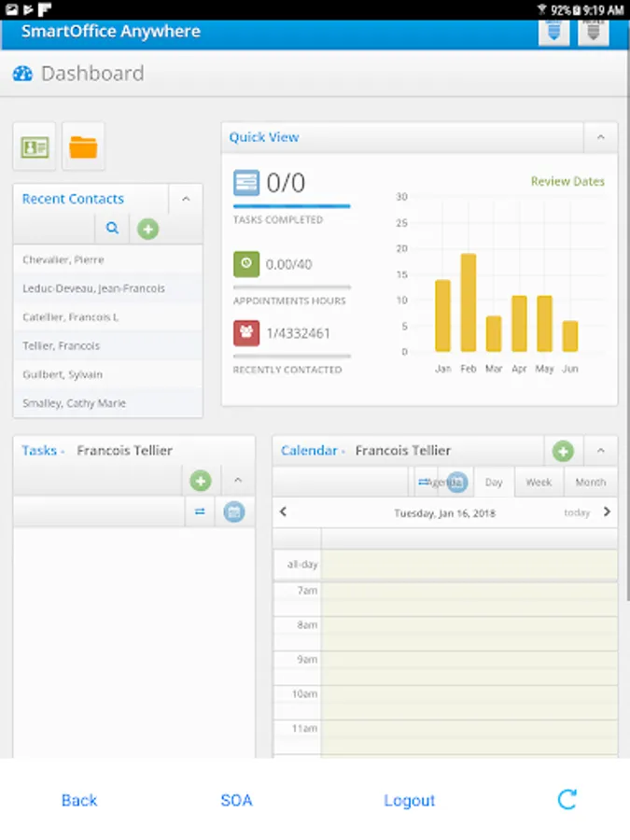Toggle the gray shield icon in header

pyautogui.click(x=593, y=31)
